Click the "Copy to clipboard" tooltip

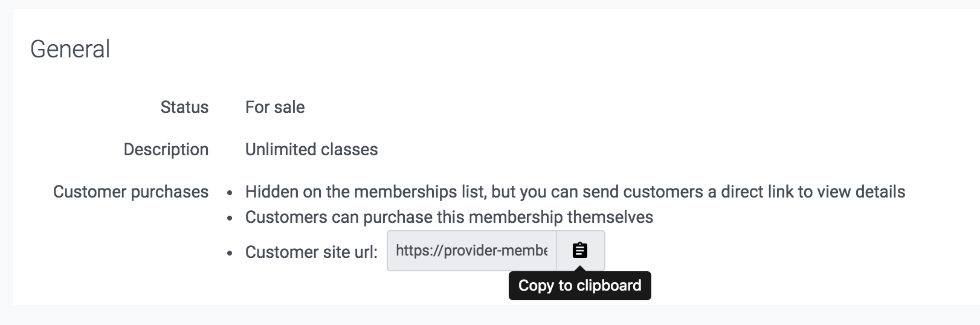pos(580,286)
